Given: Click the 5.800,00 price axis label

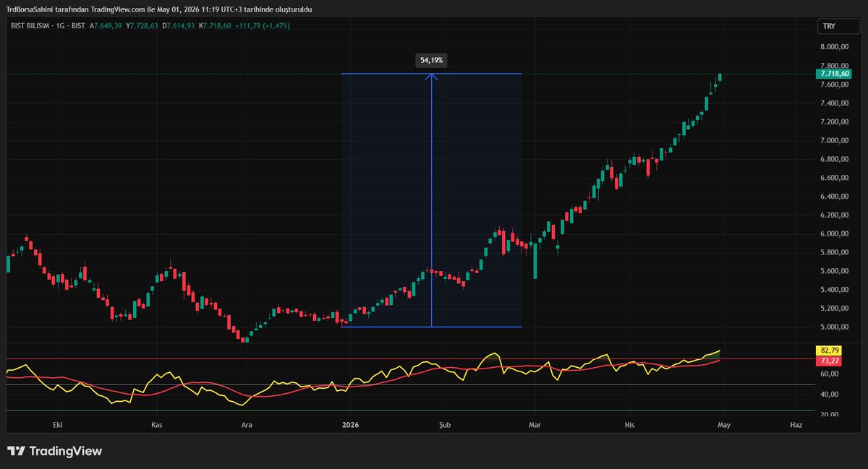Looking at the screenshot, I should tap(835, 252).
